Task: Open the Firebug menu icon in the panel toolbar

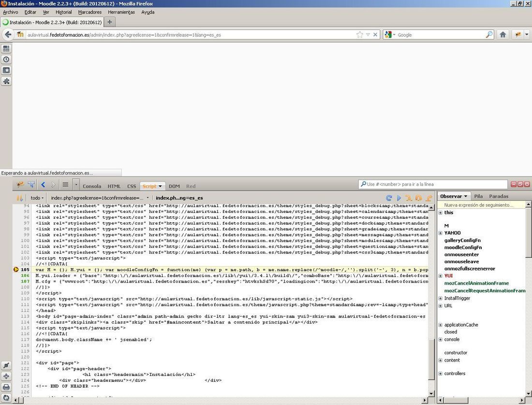Action: [x=20, y=184]
